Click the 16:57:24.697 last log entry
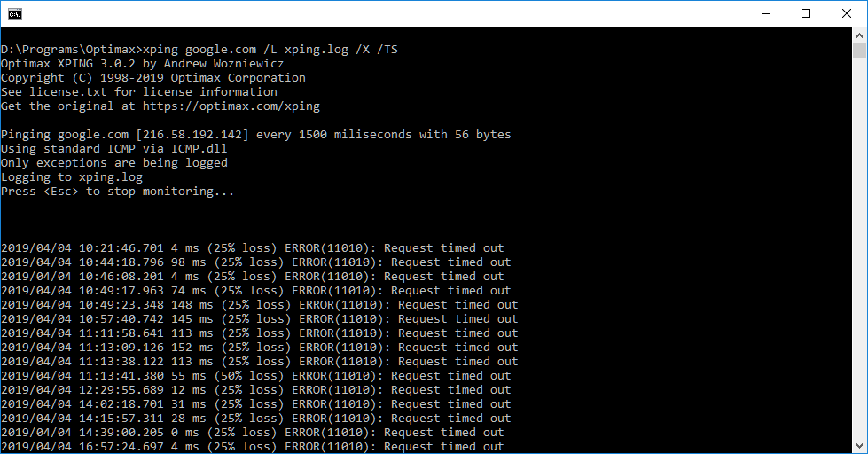This screenshot has height=454, width=868. tap(253, 447)
